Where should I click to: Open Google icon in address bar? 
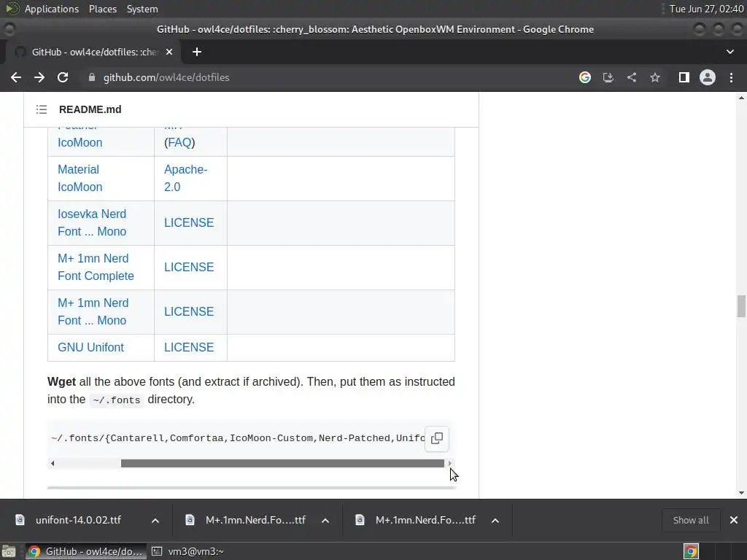(x=585, y=77)
